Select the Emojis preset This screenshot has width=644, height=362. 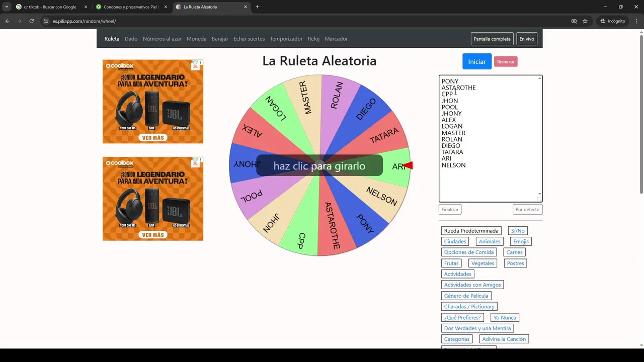pos(521,241)
